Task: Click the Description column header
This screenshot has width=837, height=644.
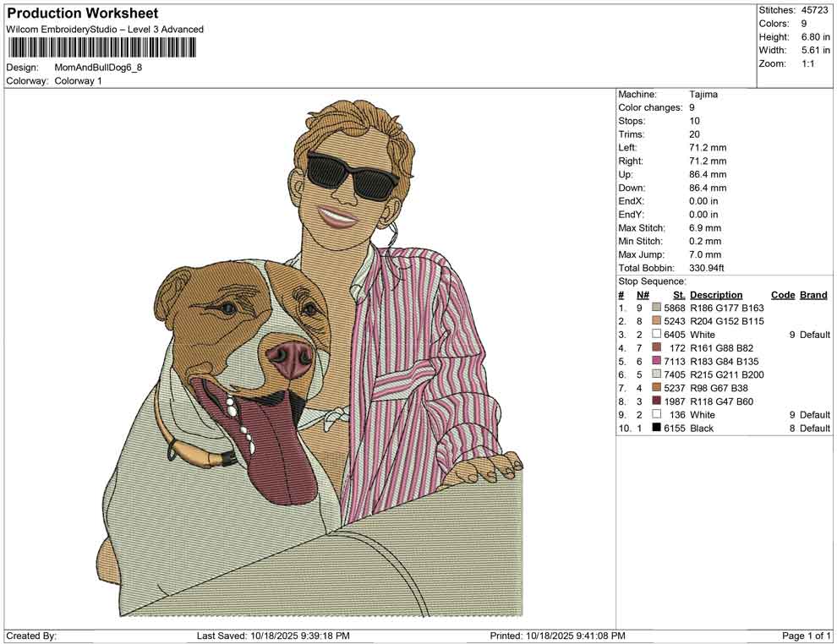Action: pos(717,294)
